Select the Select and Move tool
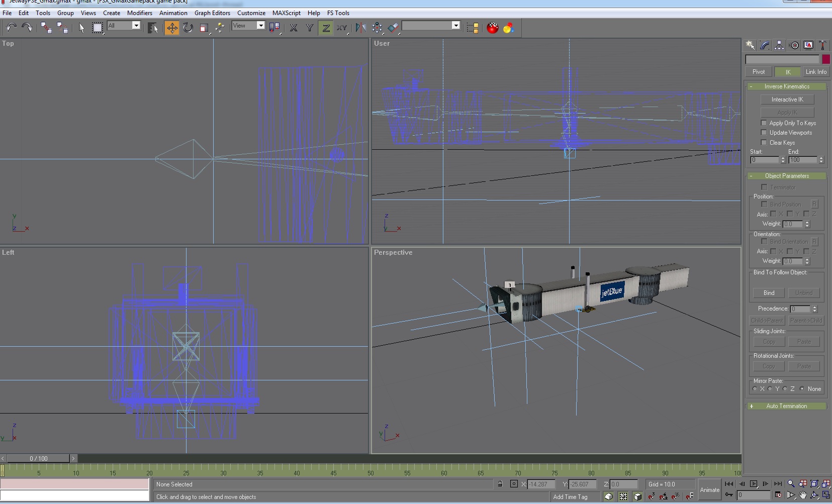This screenshot has height=504, width=832. [173, 28]
